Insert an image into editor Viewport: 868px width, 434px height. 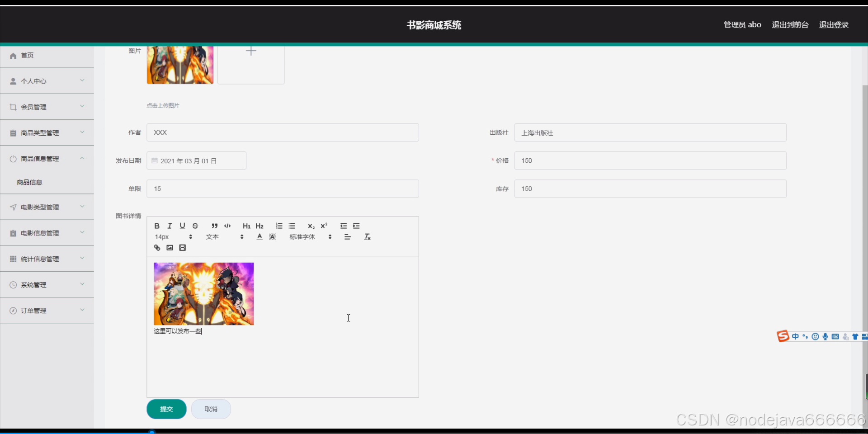coord(170,248)
